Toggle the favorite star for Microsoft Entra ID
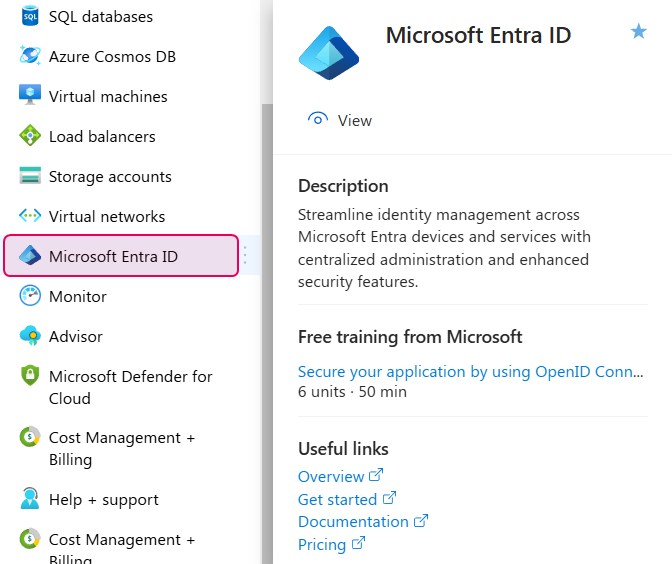Viewport: 672px width, 564px height. (639, 31)
